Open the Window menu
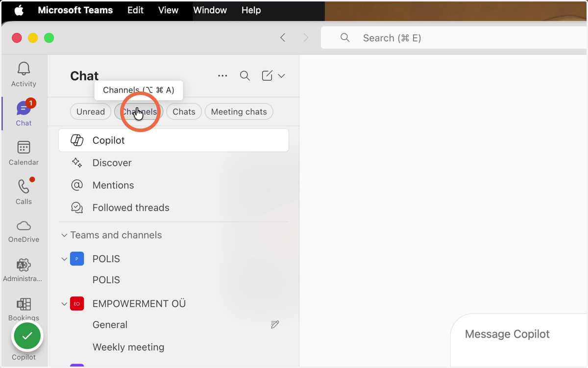This screenshot has width=588, height=368. [x=210, y=10]
